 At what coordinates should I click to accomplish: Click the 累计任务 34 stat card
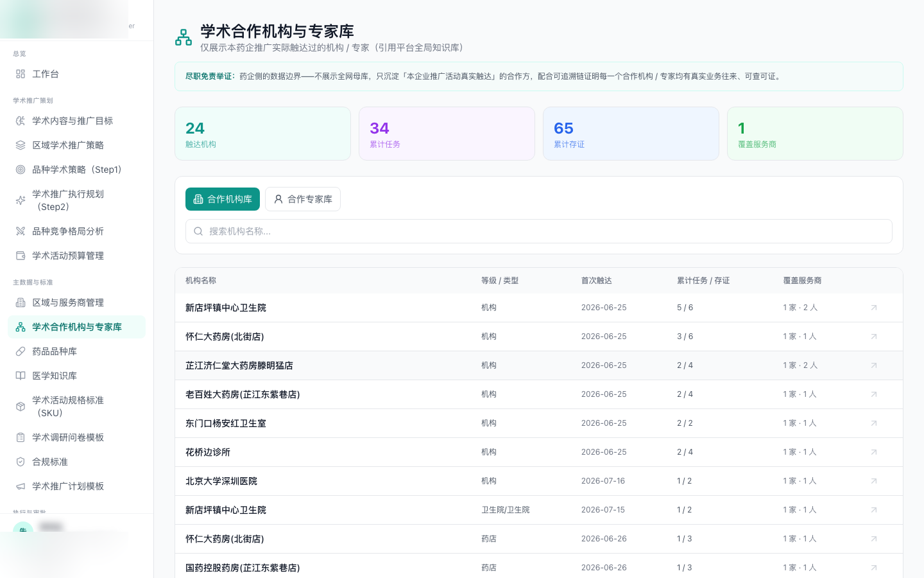447,134
